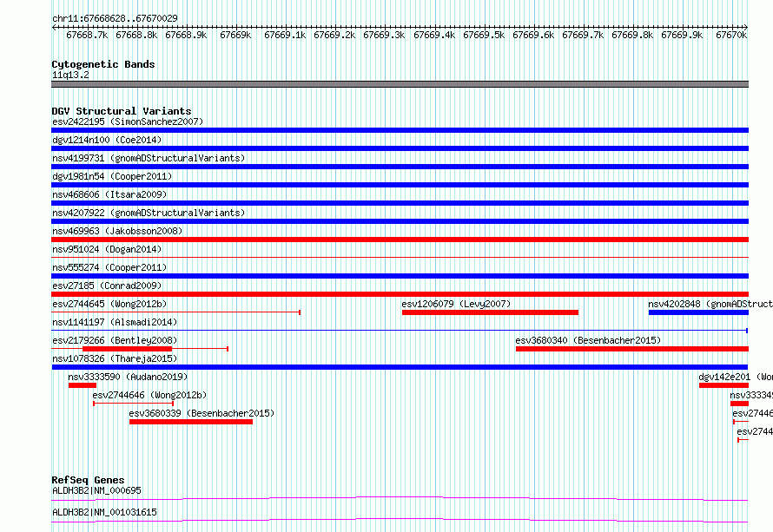Click the esv2422195 (SimonSanchez2007) variant label
This screenshot has width=773, height=532.
[128, 122]
